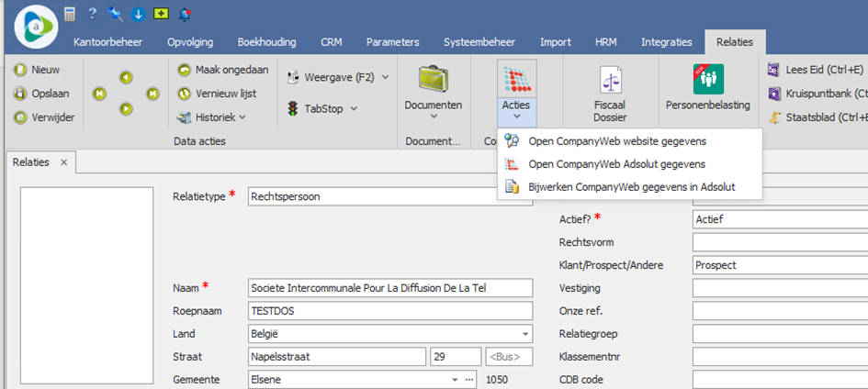Click Maak ongedaan undo button
This screenshot has height=389, width=868.
(223, 70)
